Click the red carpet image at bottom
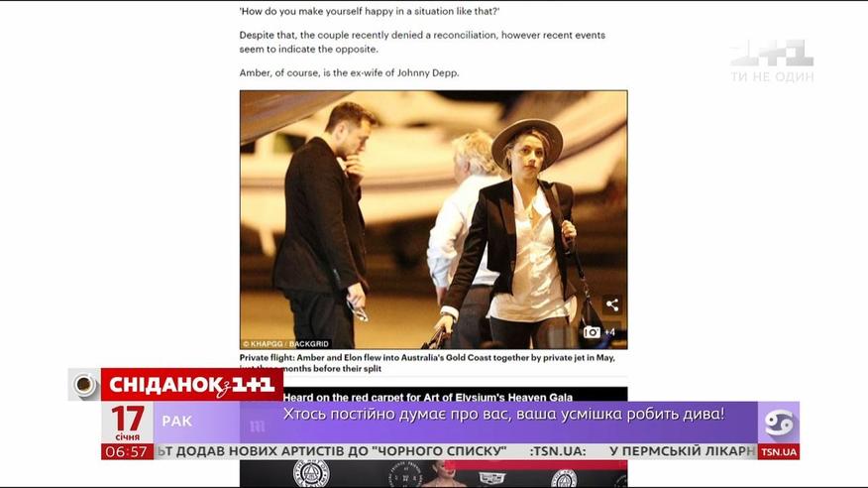This screenshot has width=868, height=488. 433,475
